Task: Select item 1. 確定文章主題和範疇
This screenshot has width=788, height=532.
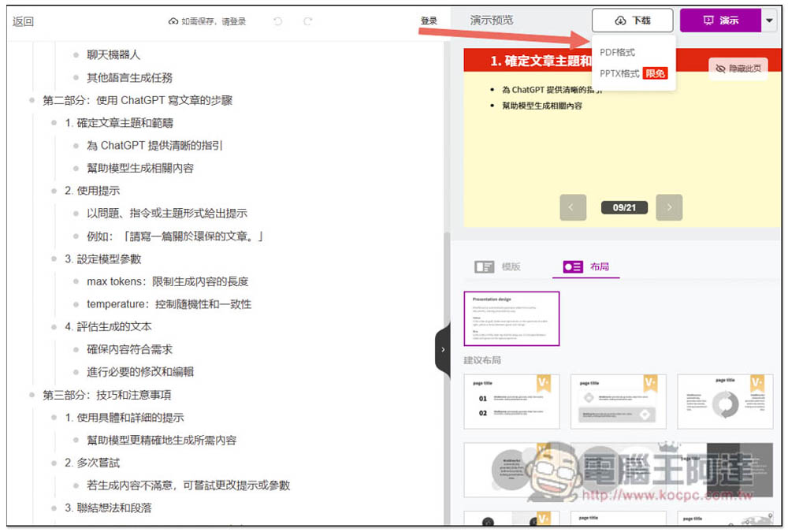Action: 119,123
